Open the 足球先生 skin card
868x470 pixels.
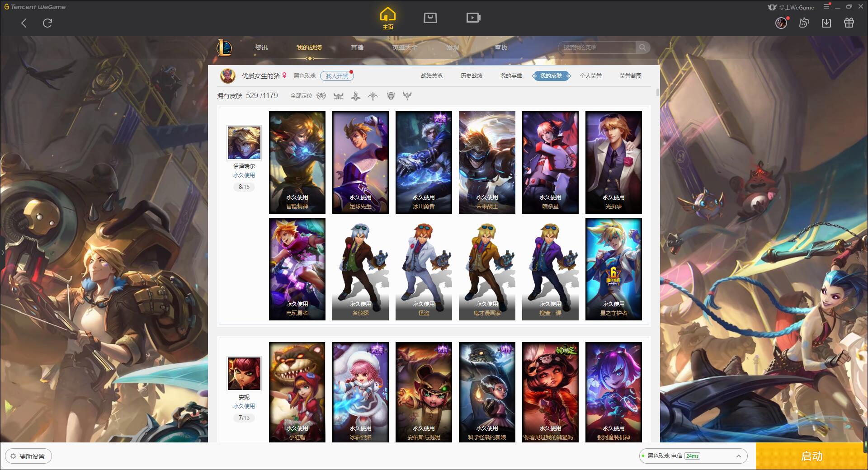(x=360, y=162)
